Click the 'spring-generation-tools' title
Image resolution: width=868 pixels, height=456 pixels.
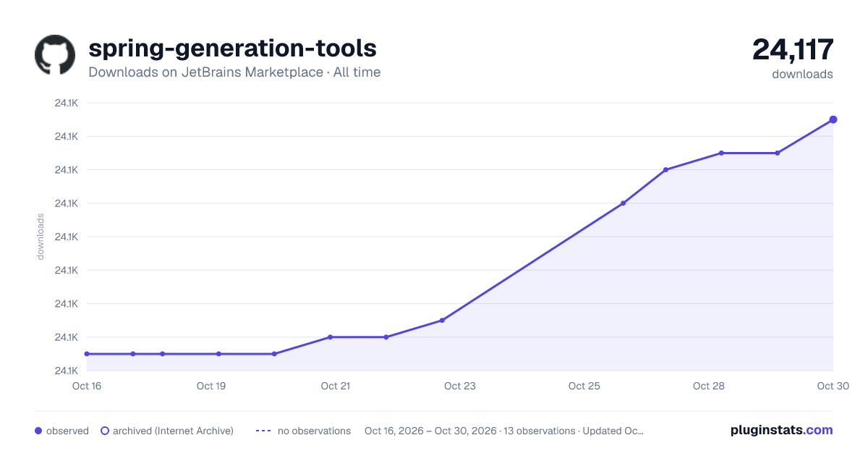232,48
